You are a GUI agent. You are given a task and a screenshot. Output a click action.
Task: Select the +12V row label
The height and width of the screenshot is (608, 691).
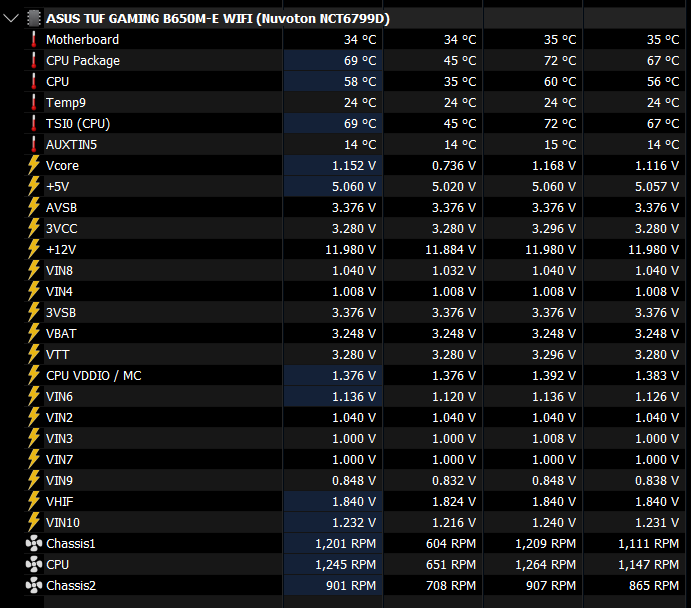[61, 249]
